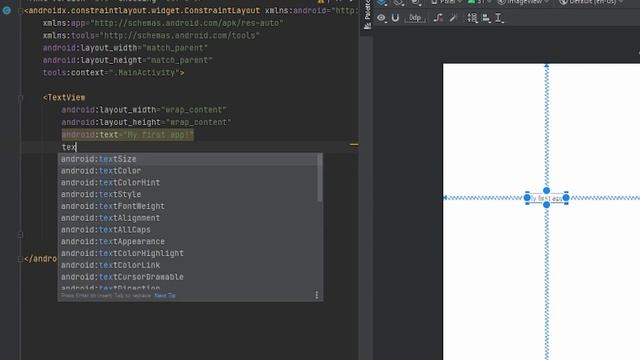
Task: Click the xmlns:tools schema line
Action: tap(151, 36)
